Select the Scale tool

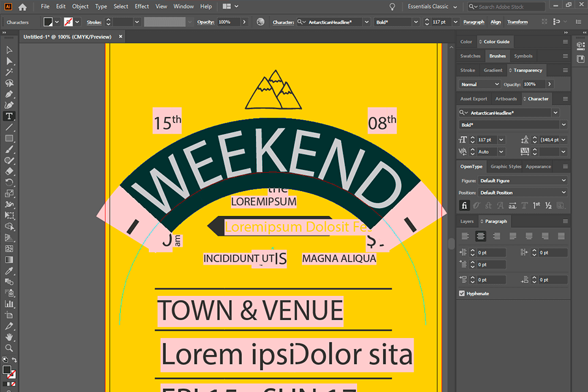coord(9,194)
